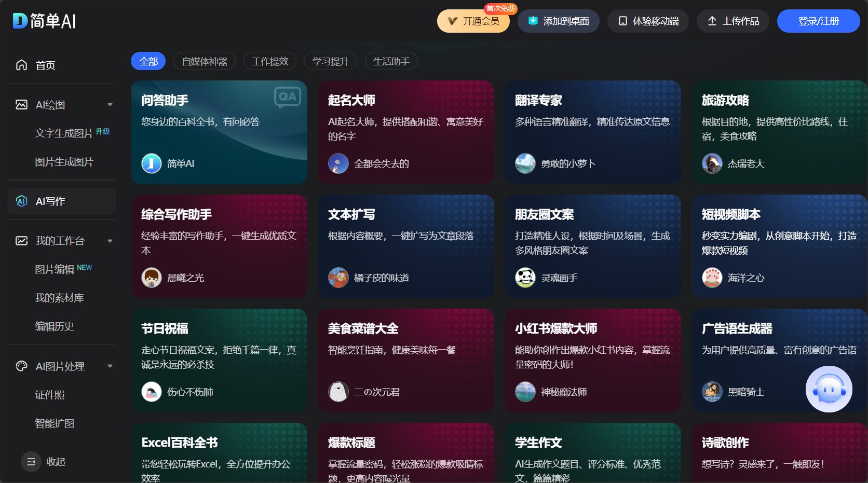Click the AI图片处理 palette icon
This screenshot has height=483, width=868.
click(21, 366)
